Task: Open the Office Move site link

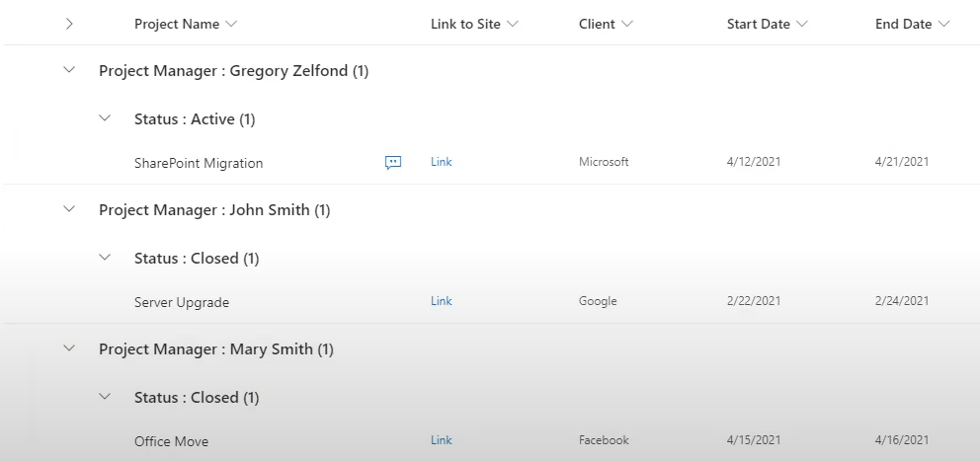Action: point(442,440)
